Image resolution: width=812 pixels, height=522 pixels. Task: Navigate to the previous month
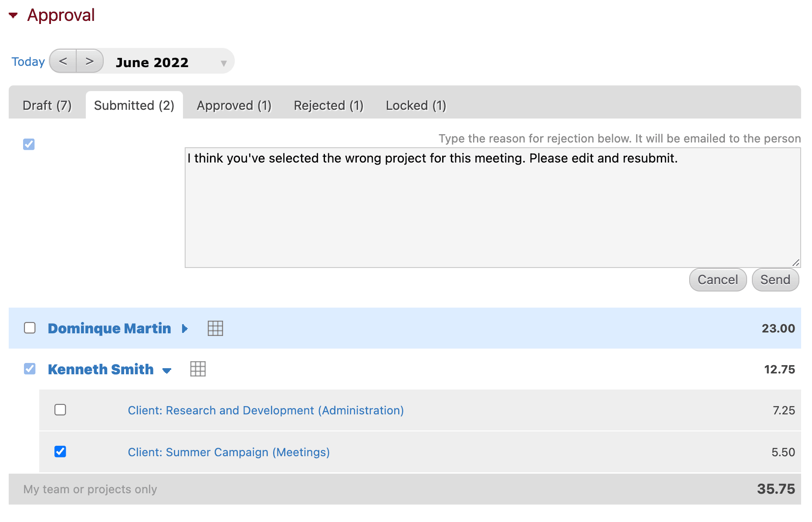click(x=62, y=61)
